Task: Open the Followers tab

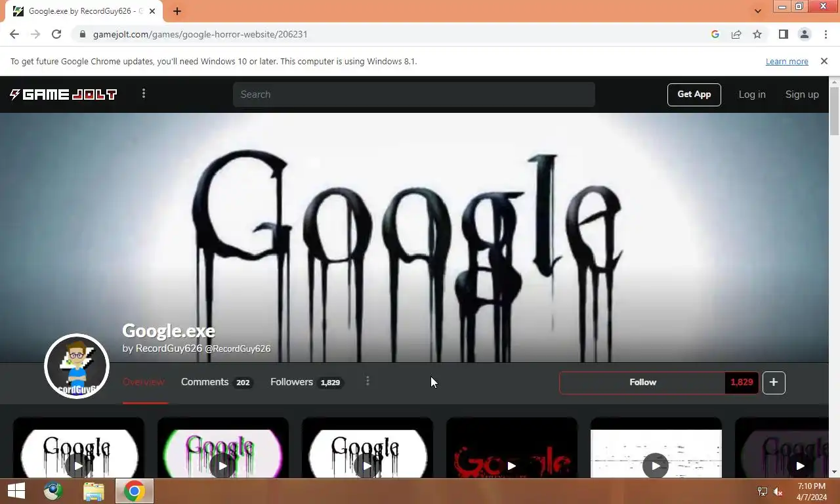Action: (306, 382)
